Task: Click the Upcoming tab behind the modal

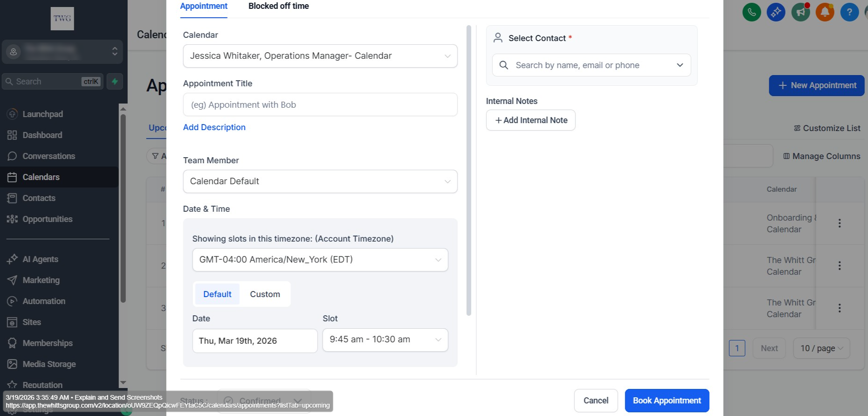Action: (157, 128)
